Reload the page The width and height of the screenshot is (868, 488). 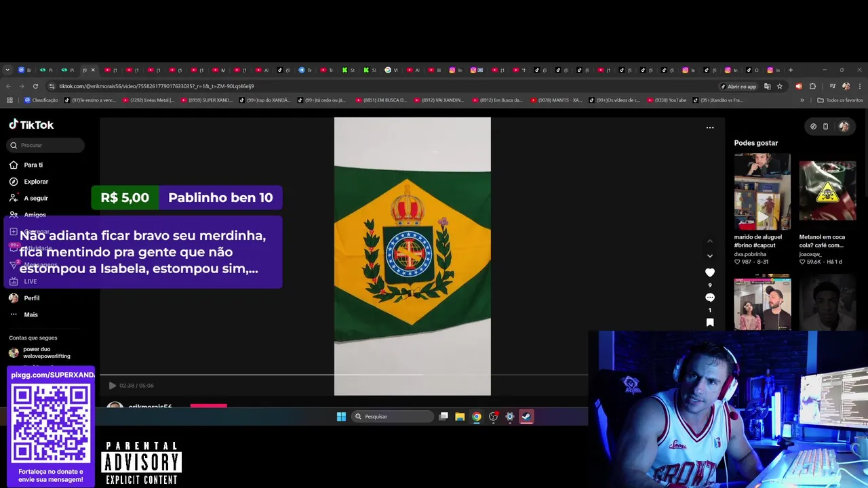35,86
